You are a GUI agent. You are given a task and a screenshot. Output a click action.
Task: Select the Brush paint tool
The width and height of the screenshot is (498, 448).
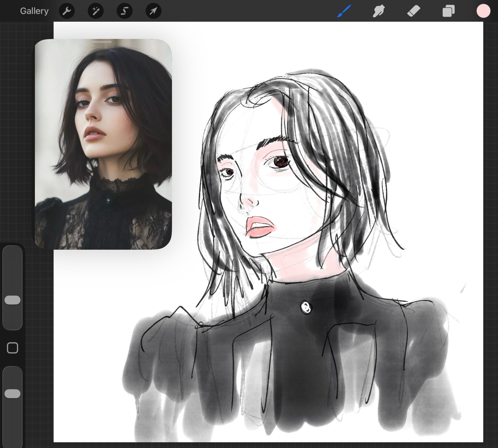point(344,11)
